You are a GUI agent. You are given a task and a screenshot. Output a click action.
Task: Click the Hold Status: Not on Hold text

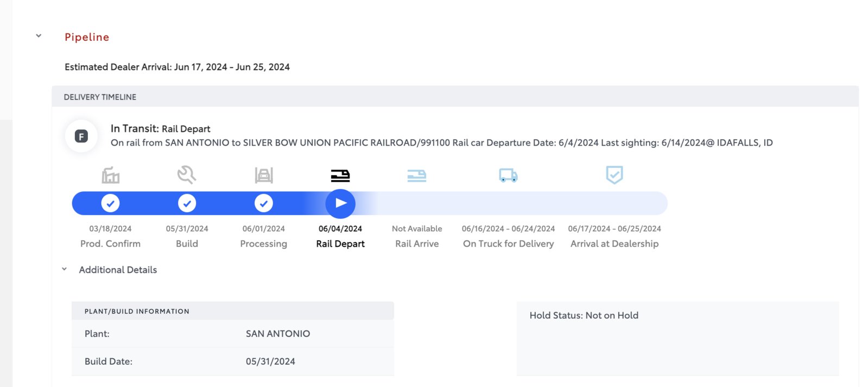pyautogui.click(x=584, y=315)
